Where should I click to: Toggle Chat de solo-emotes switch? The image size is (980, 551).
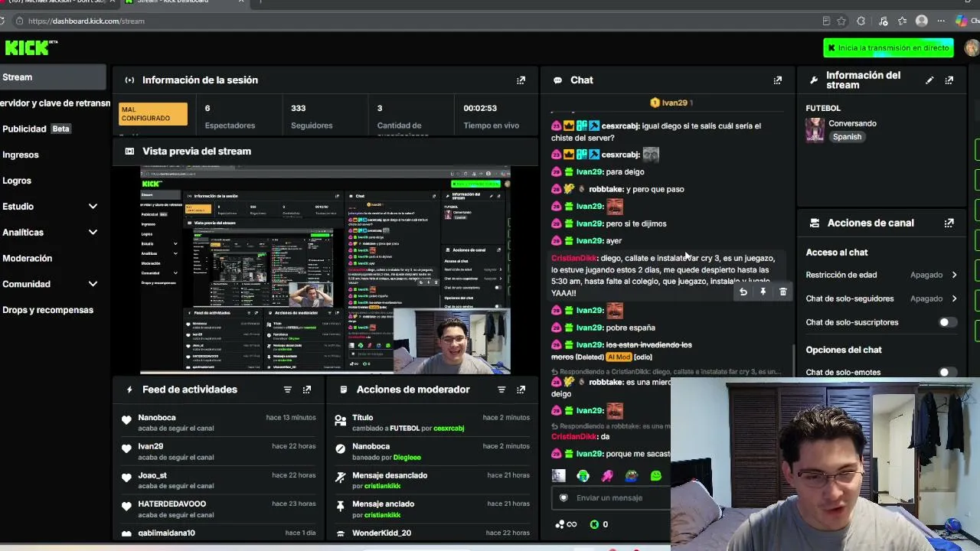948,372
